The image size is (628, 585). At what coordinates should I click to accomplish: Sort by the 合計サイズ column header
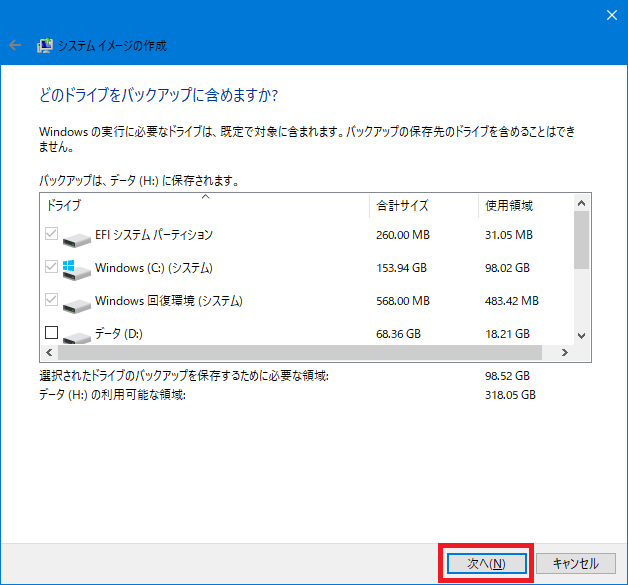coord(424,205)
